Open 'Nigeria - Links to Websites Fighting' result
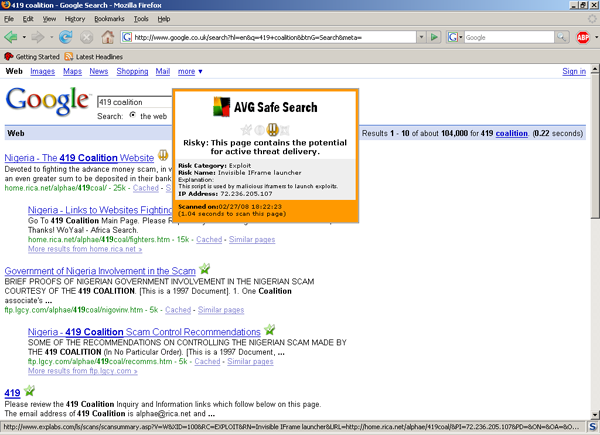The height and width of the screenshot is (435, 600). pos(100,210)
